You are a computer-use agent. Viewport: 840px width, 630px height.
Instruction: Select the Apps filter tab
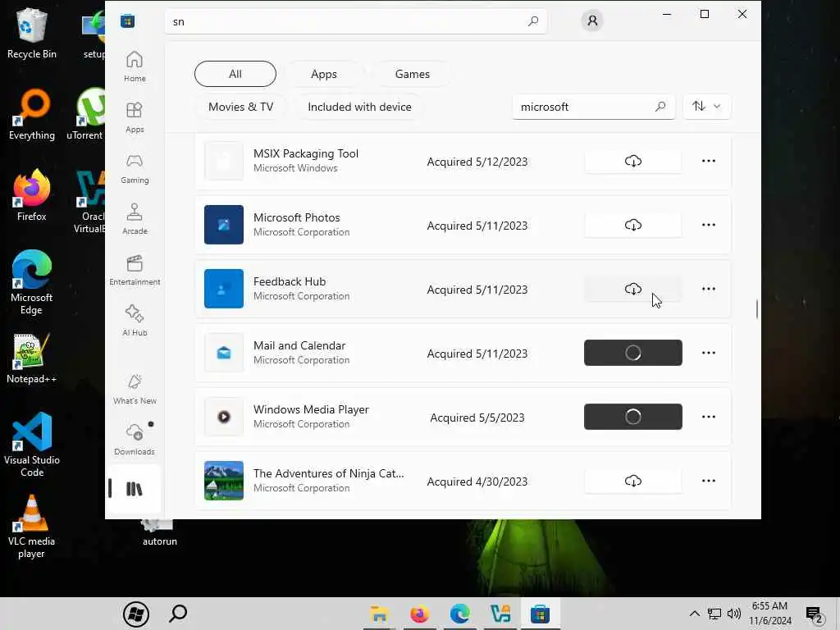coord(324,74)
